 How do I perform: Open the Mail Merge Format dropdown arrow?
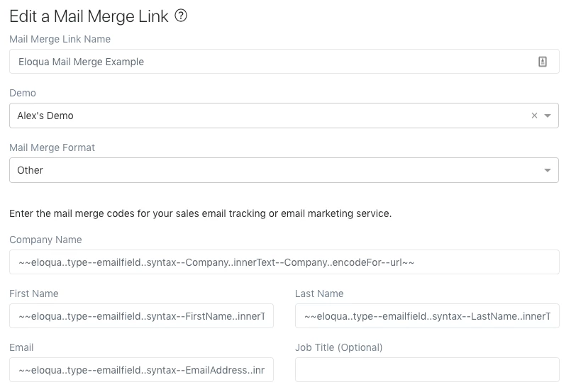pyautogui.click(x=548, y=170)
